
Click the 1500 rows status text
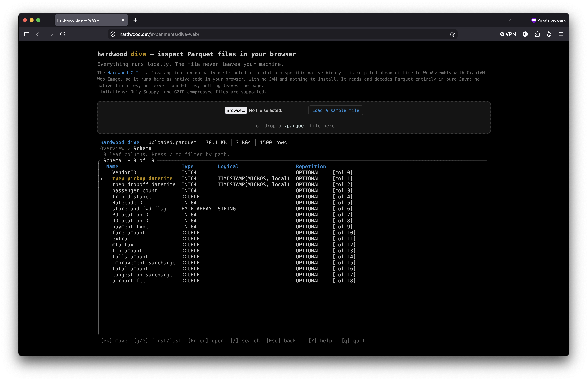click(x=273, y=143)
